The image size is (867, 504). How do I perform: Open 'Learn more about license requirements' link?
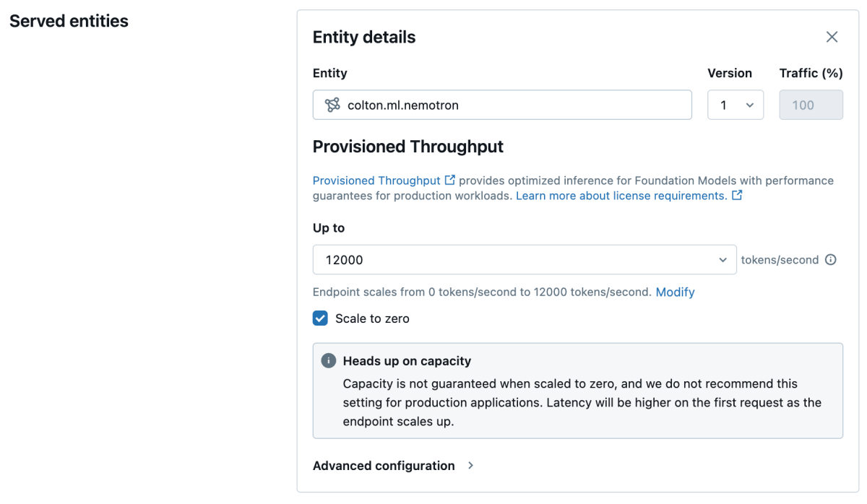coord(621,196)
